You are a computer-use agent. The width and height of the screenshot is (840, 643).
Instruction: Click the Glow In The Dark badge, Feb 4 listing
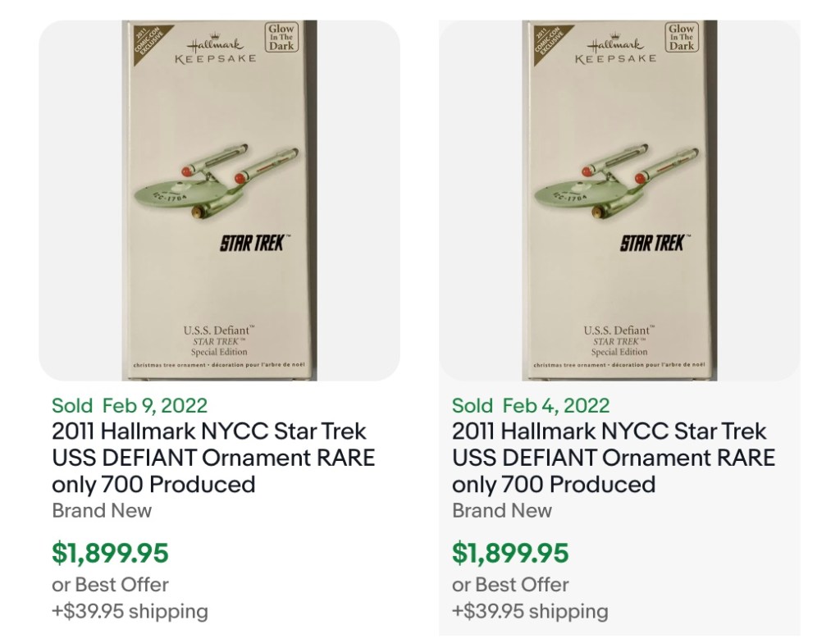click(681, 38)
